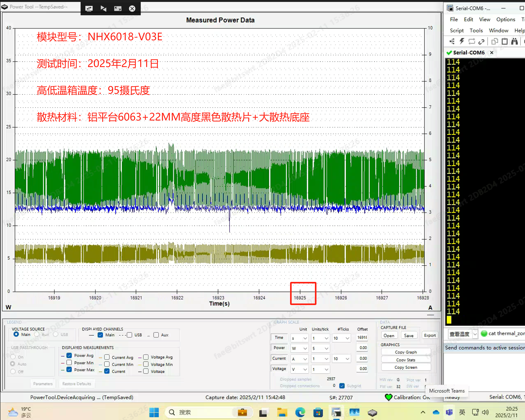This screenshot has height=420, width=525.
Task: Enable Aux displayed channel checkbox
Action: point(156,335)
